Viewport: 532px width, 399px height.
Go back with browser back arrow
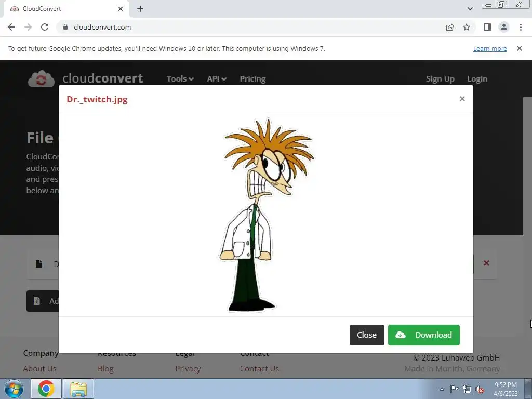pos(11,27)
